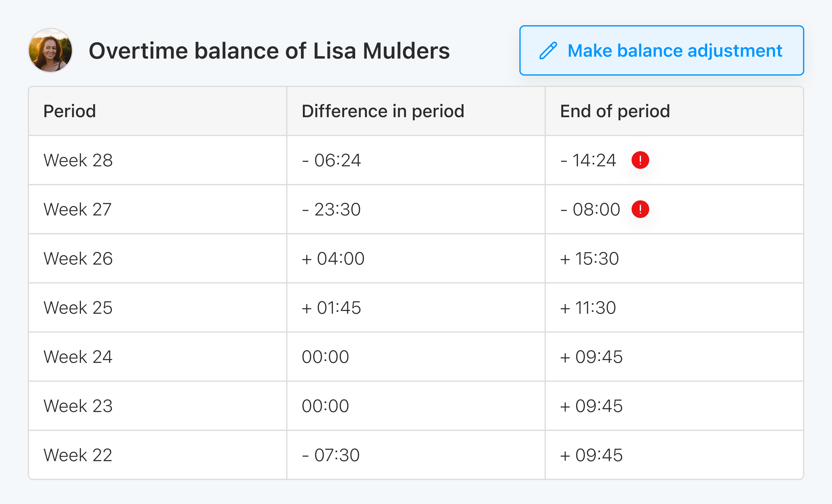The width and height of the screenshot is (832, 504).
Task: Click the pencil icon for balance adjustment
Action: (548, 51)
